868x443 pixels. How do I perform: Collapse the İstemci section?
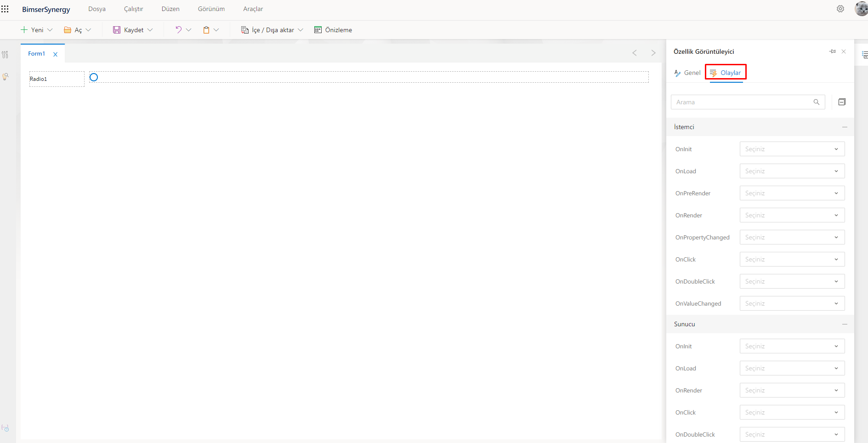pos(845,127)
